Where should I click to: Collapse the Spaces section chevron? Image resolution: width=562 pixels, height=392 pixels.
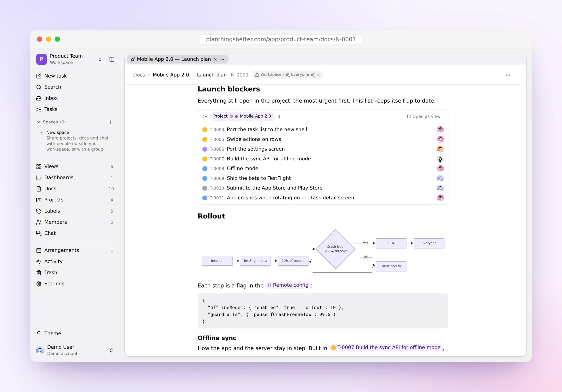point(38,122)
